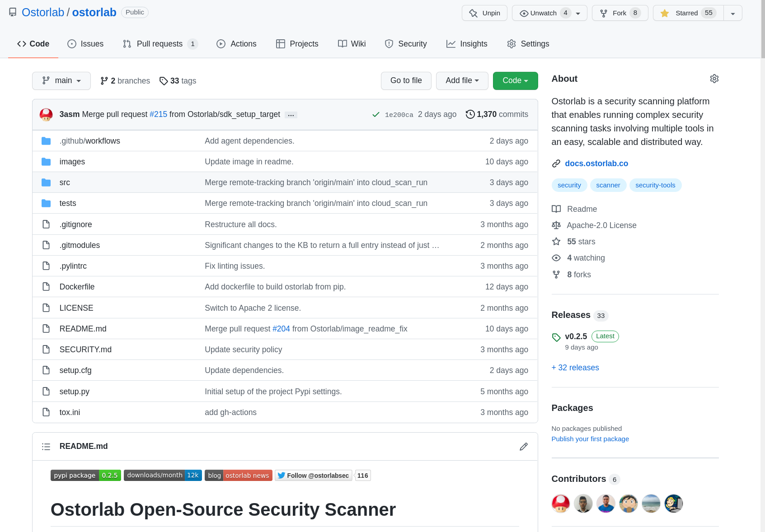Open the README table of contents icon

coord(46,447)
